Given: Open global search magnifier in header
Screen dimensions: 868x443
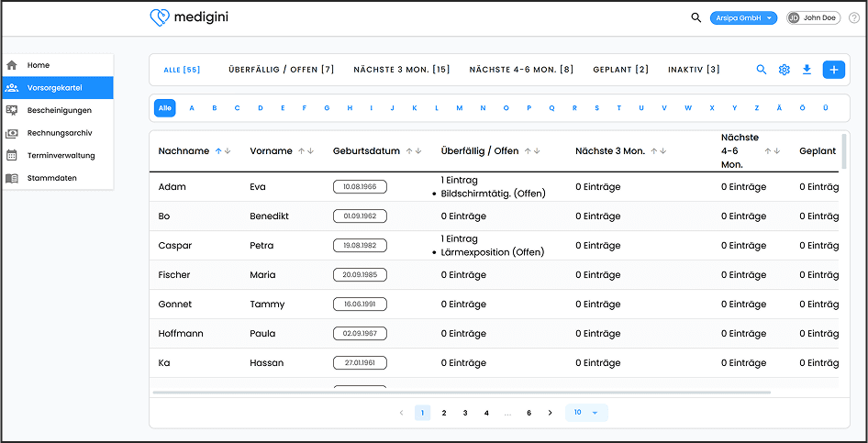Looking at the screenshot, I should 696,17.
